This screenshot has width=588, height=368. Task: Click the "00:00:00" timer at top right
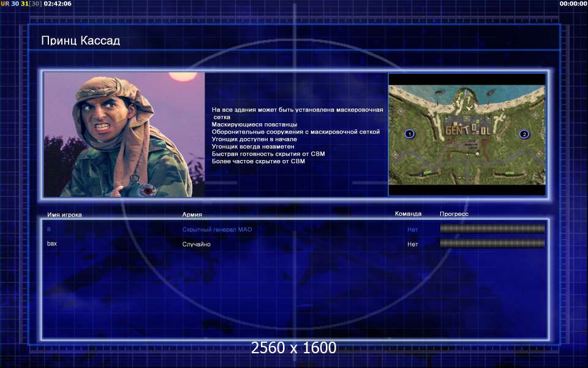click(x=573, y=4)
